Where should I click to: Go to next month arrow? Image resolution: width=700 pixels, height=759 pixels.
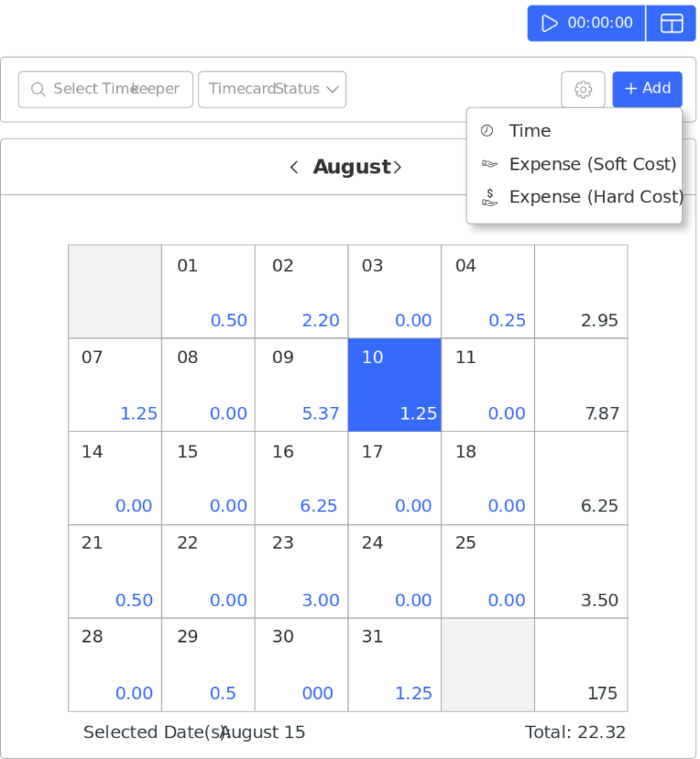pos(398,168)
